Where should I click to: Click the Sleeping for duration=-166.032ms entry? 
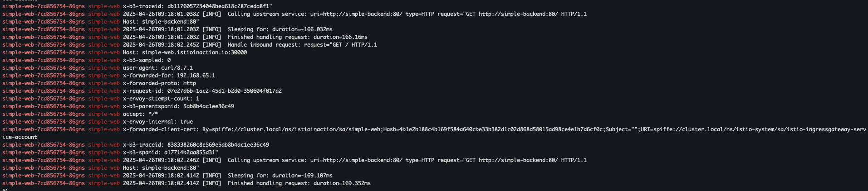pyautogui.click(x=280, y=29)
